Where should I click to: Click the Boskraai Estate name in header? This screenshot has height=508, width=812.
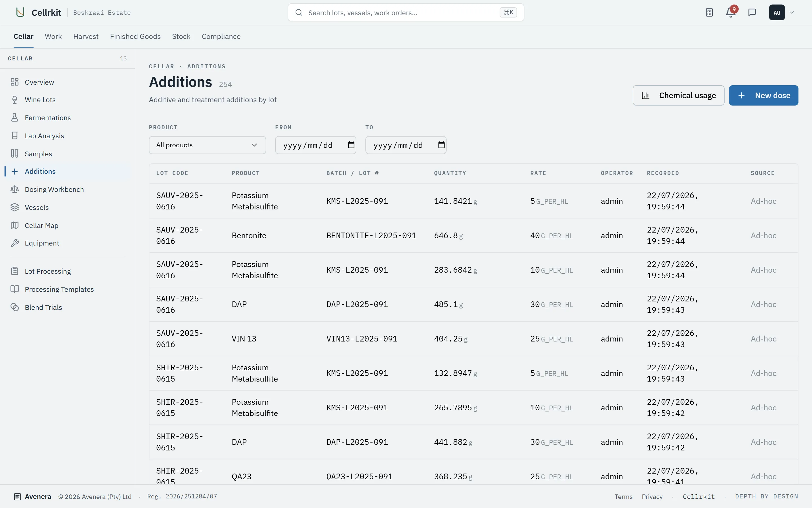coord(102,13)
